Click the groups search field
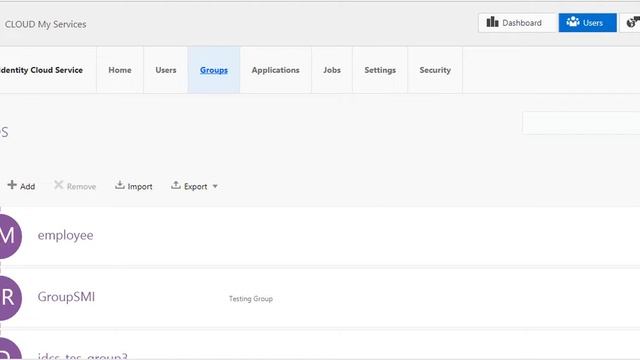This screenshot has width=640, height=360. pos(581,122)
